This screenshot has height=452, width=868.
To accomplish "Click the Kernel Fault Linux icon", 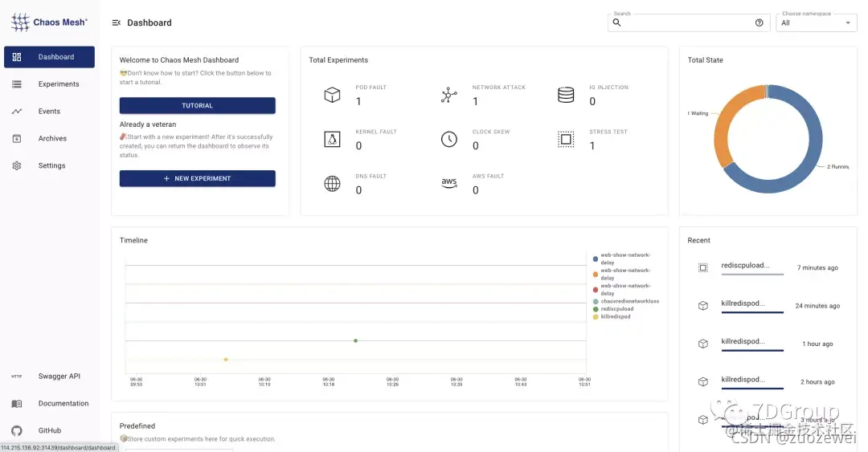I will point(332,139).
